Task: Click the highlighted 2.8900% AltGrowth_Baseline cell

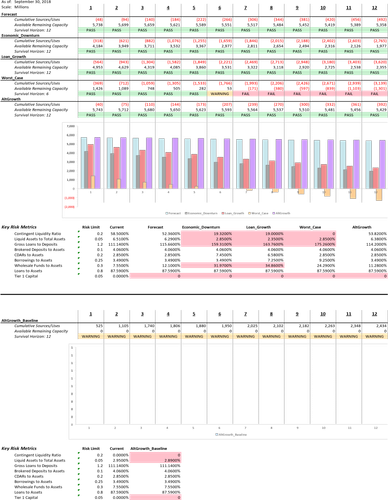Action: (155, 460)
